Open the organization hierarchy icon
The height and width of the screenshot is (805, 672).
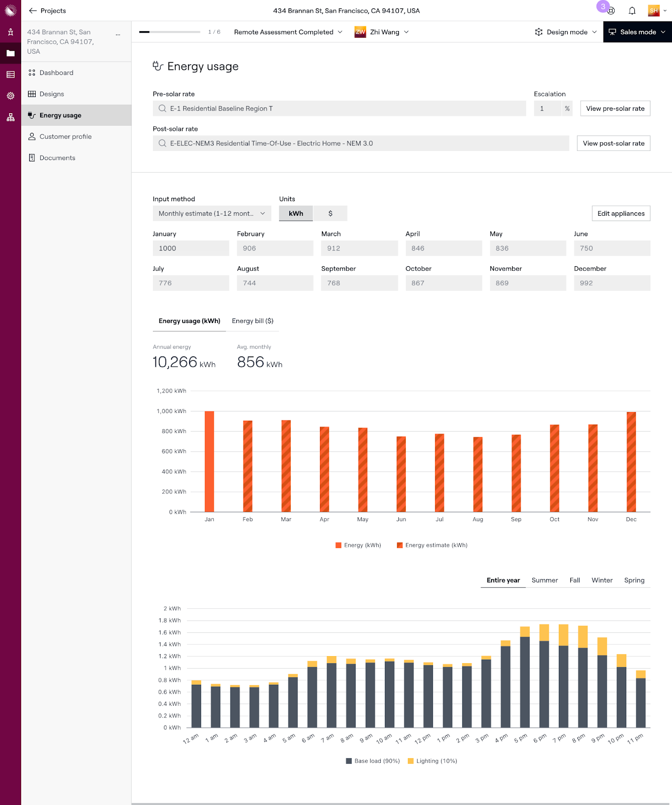click(x=11, y=117)
